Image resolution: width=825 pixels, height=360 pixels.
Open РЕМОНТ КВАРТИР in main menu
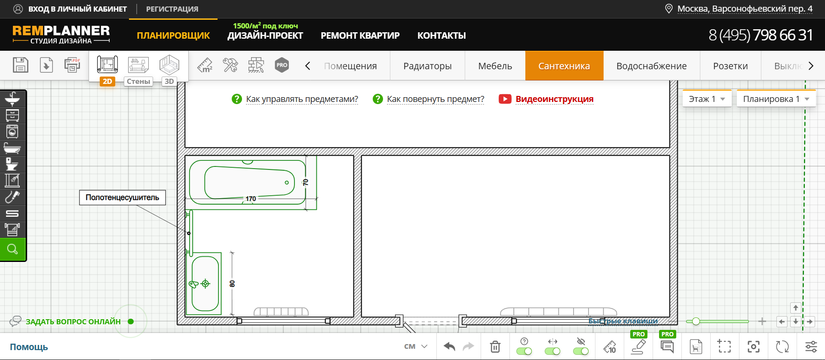click(360, 36)
